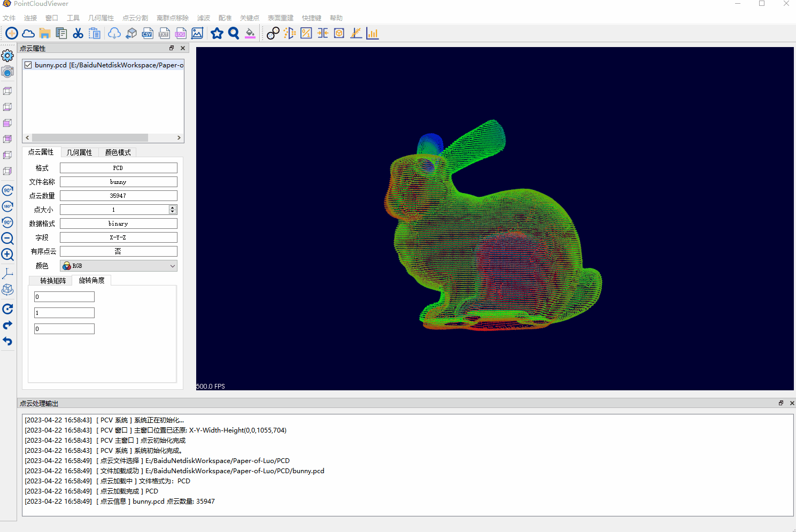The height and width of the screenshot is (532, 796).
Task: Uncheck the bunny.pcd visibility checkbox
Action: click(28, 65)
